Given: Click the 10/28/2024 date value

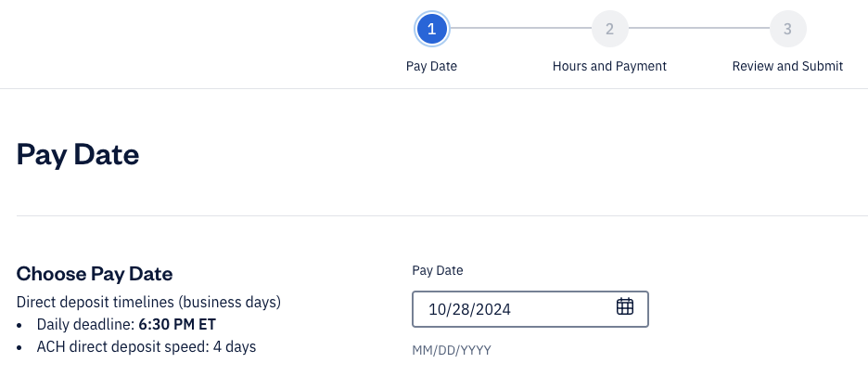Looking at the screenshot, I should (x=470, y=309).
